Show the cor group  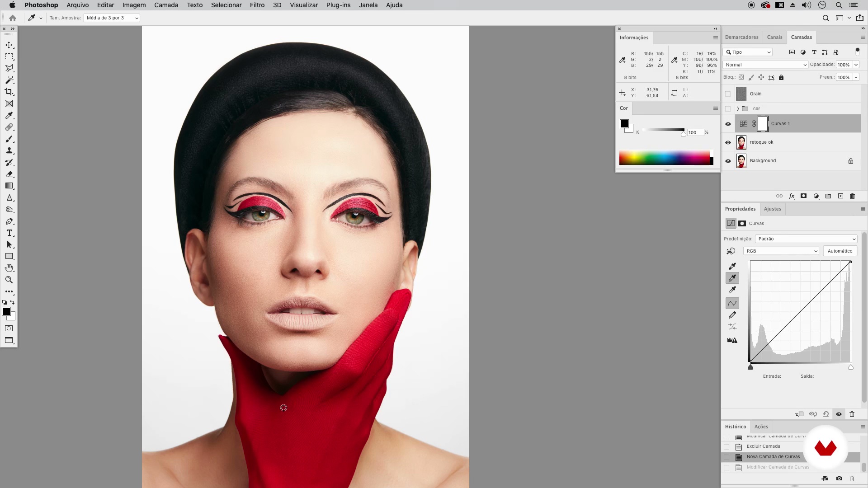728,109
